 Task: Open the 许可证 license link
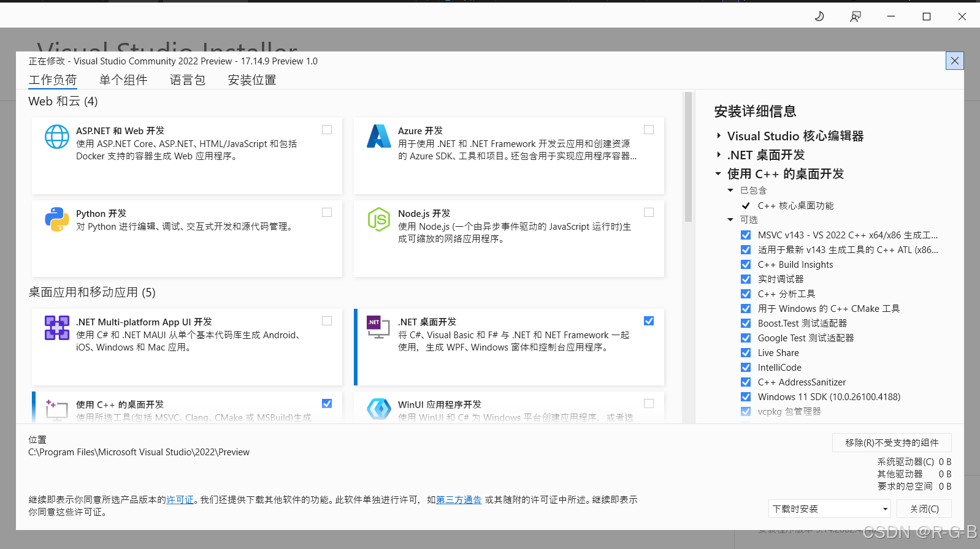tap(180, 500)
